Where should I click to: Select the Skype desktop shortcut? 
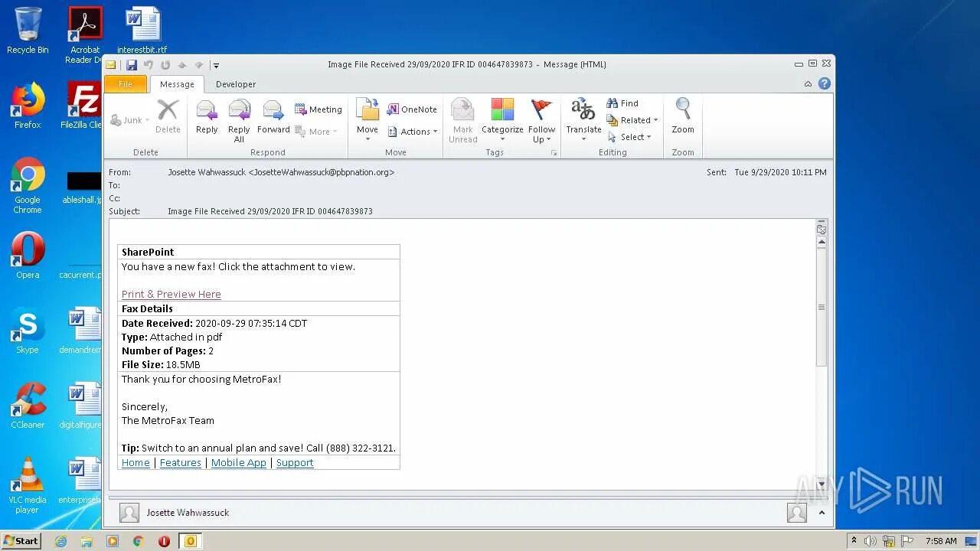coord(28,331)
